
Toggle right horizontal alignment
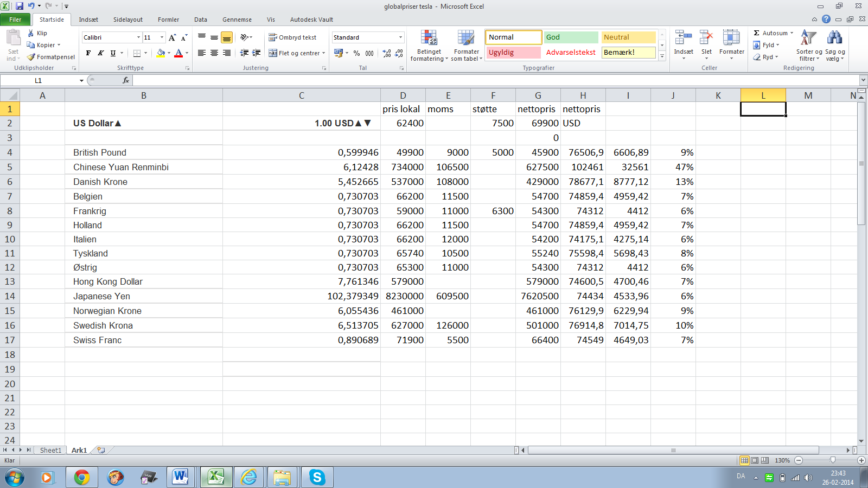tap(227, 53)
